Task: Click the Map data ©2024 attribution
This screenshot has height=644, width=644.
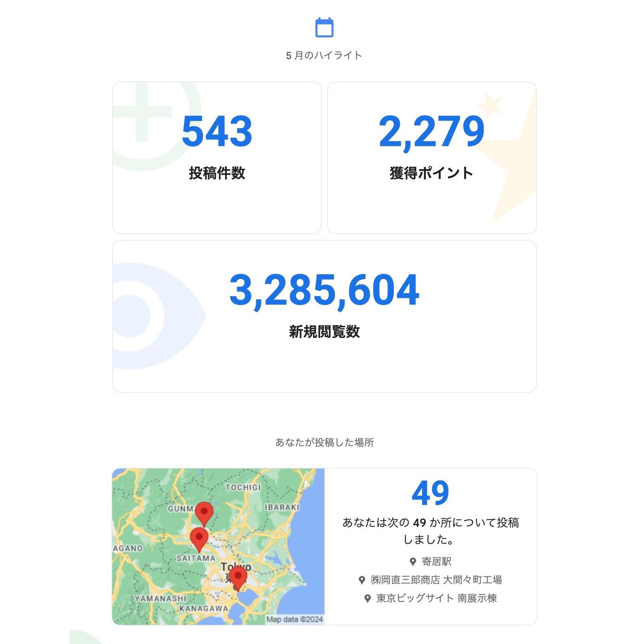Action: point(294,619)
